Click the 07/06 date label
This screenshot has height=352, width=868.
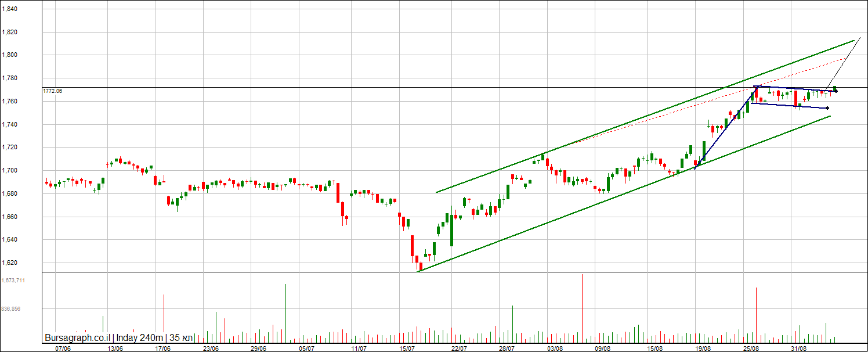click(x=63, y=349)
